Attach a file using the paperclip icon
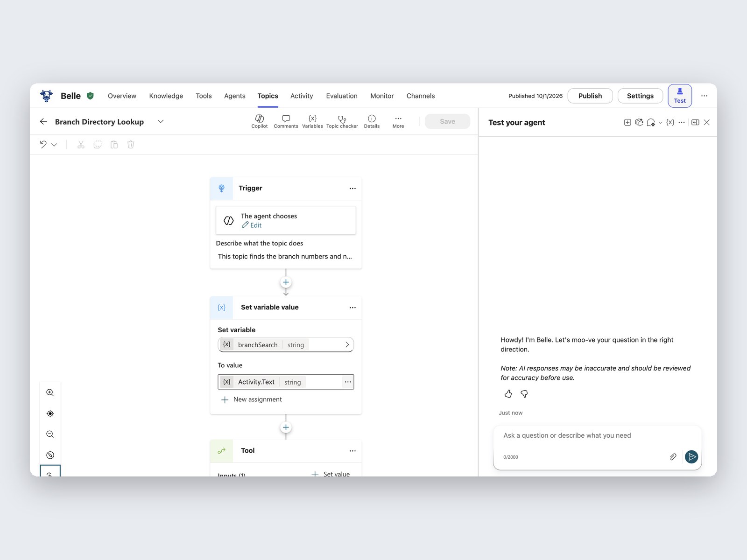747x560 pixels. coord(673,457)
